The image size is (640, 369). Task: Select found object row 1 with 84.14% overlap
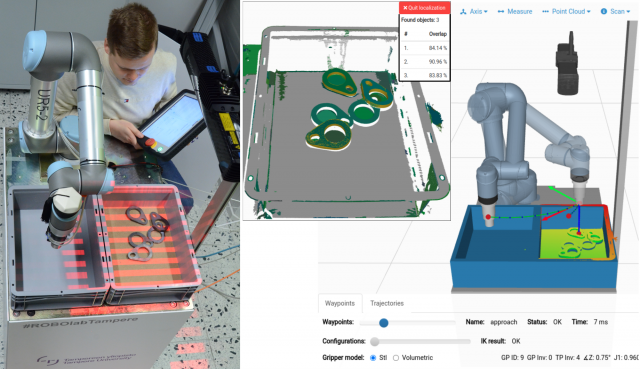[424, 48]
